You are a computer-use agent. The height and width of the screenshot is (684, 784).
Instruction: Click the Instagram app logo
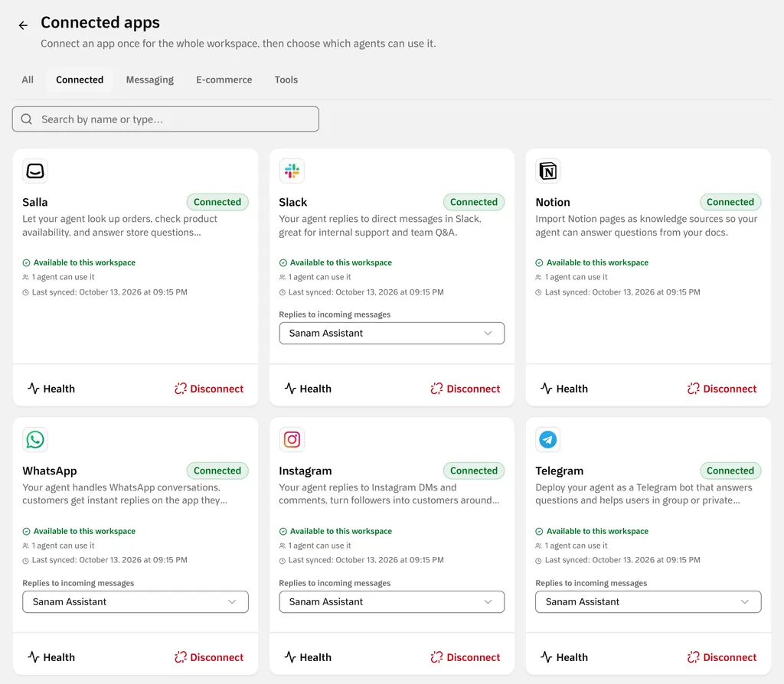pos(292,440)
